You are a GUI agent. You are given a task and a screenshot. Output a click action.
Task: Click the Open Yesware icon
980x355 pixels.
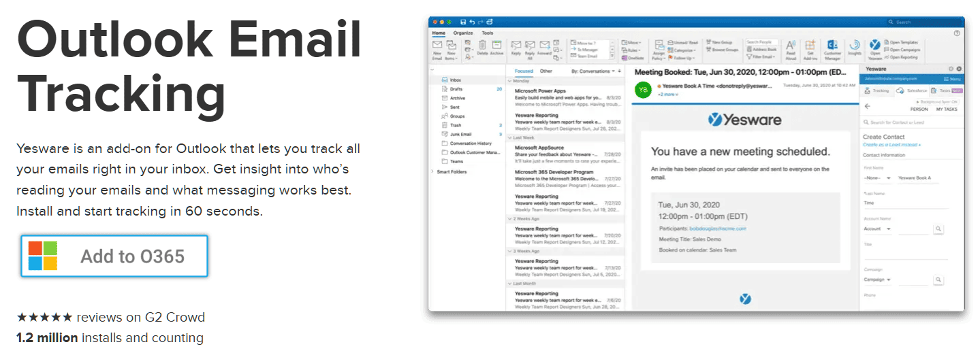tap(874, 50)
